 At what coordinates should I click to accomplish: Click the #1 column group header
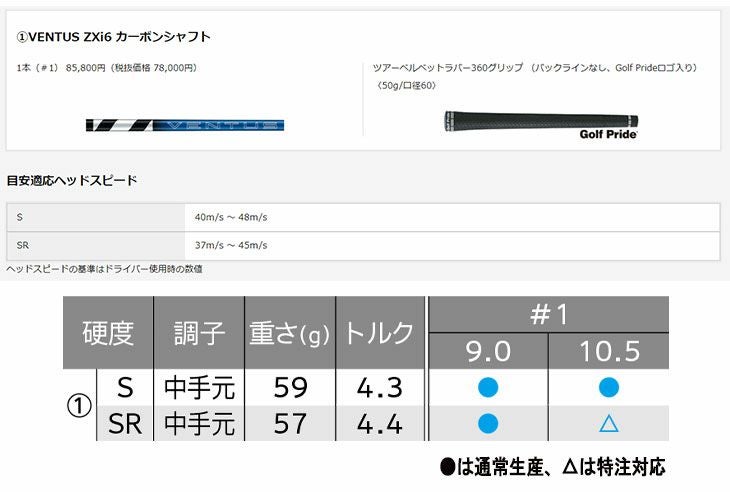pos(548,313)
